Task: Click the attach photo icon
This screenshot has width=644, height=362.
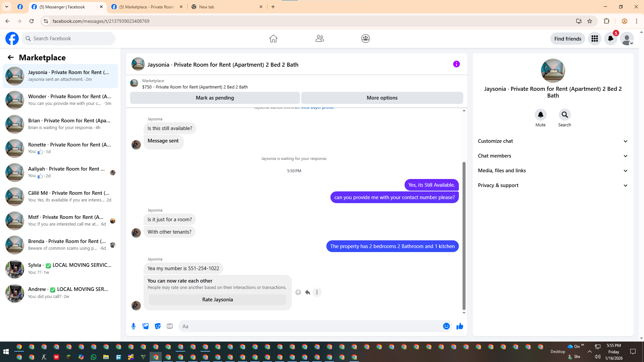Action: click(146, 326)
